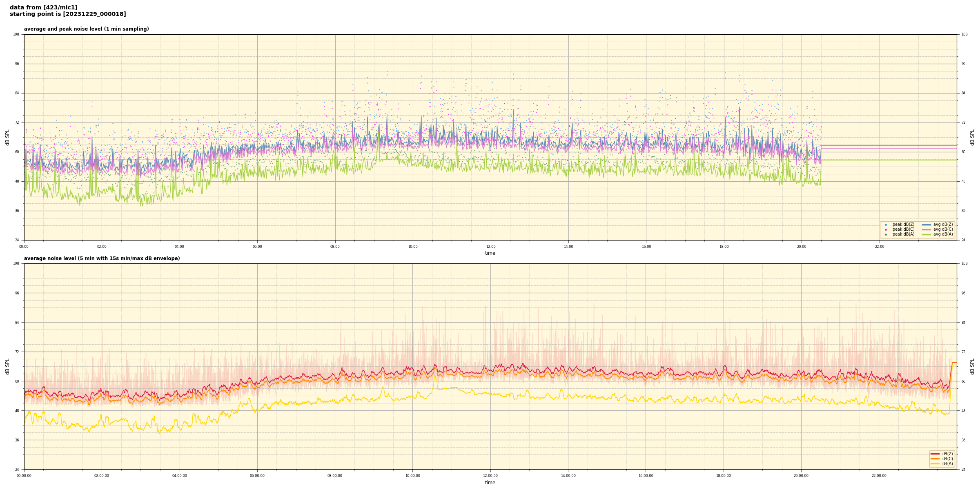Image resolution: width=980 pixels, height=490 pixels.
Task: Click the "data from [423/mic1]" header text
Action: pyautogui.click(x=43, y=7)
